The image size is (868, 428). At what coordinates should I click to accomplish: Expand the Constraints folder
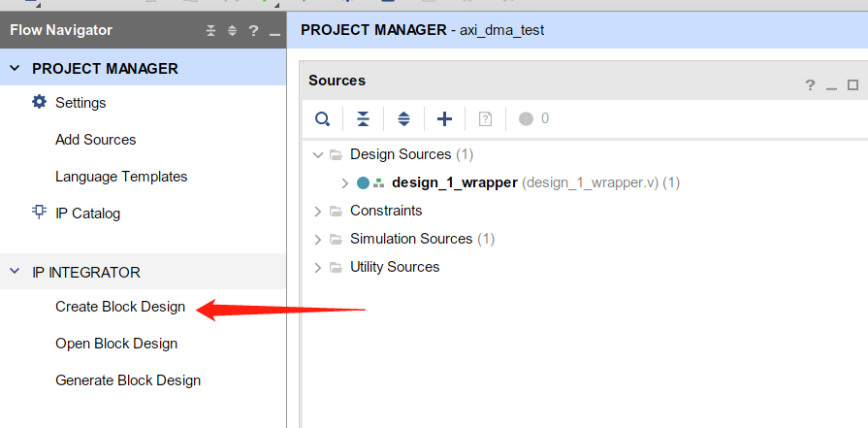pyautogui.click(x=318, y=211)
